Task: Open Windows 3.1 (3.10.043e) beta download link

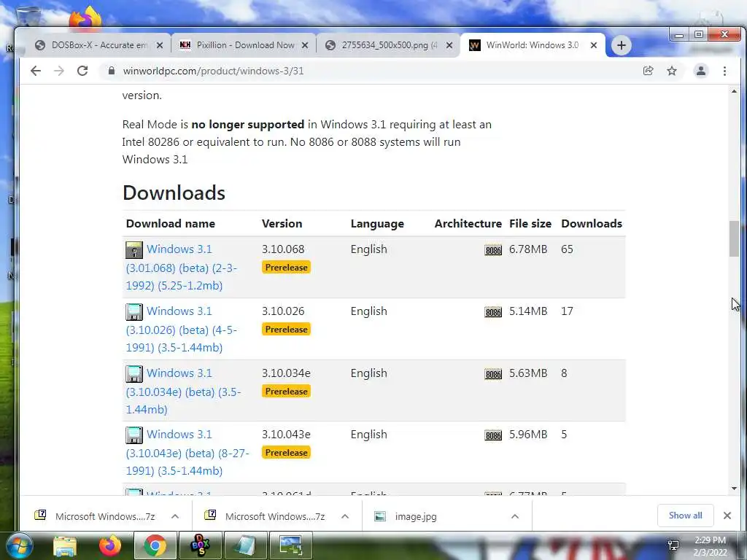Action: [187, 452]
